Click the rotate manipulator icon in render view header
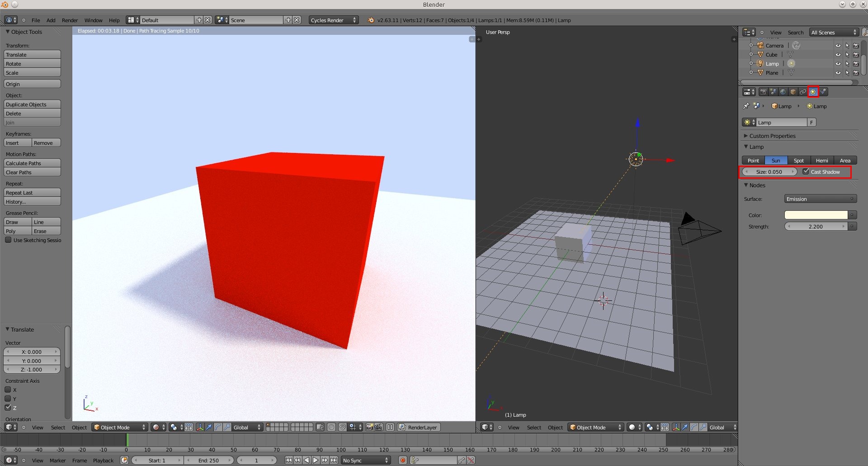The height and width of the screenshot is (466, 868). [218, 427]
